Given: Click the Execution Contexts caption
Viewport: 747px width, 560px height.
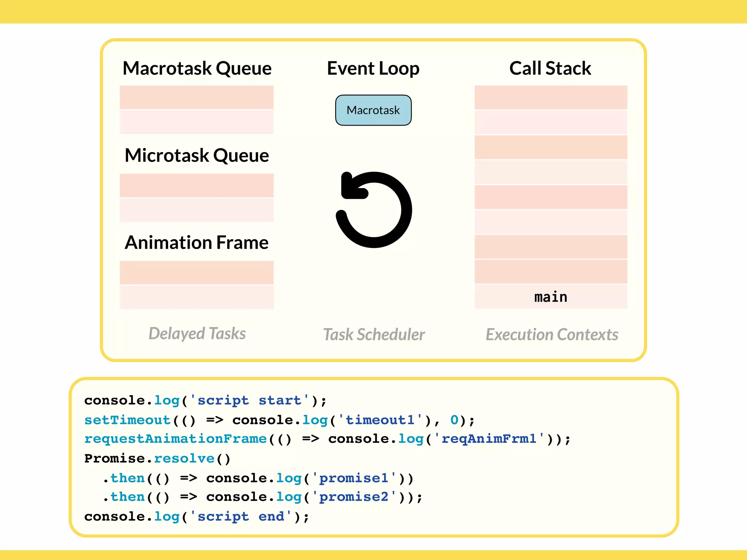Looking at the screenshot, I should click(x=551, y=334).
